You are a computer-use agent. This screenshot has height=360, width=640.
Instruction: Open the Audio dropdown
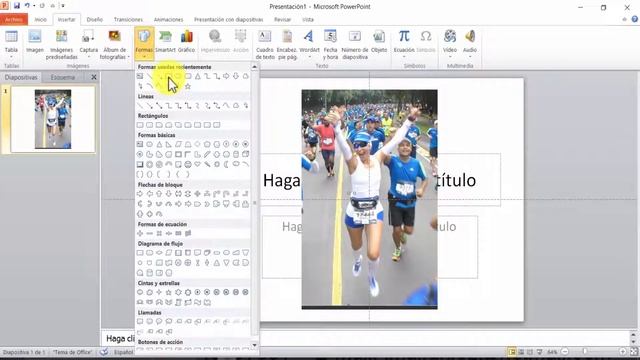[470, 45]
